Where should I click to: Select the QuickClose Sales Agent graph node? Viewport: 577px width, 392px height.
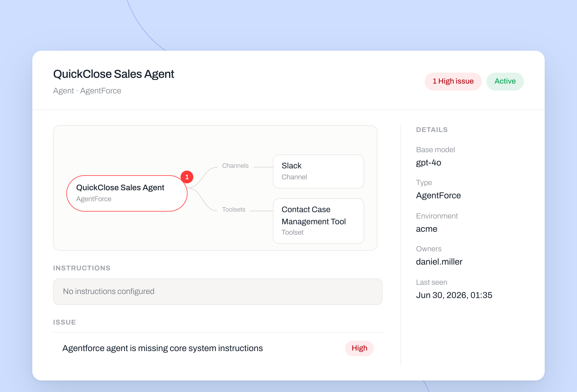click(127, 193)
